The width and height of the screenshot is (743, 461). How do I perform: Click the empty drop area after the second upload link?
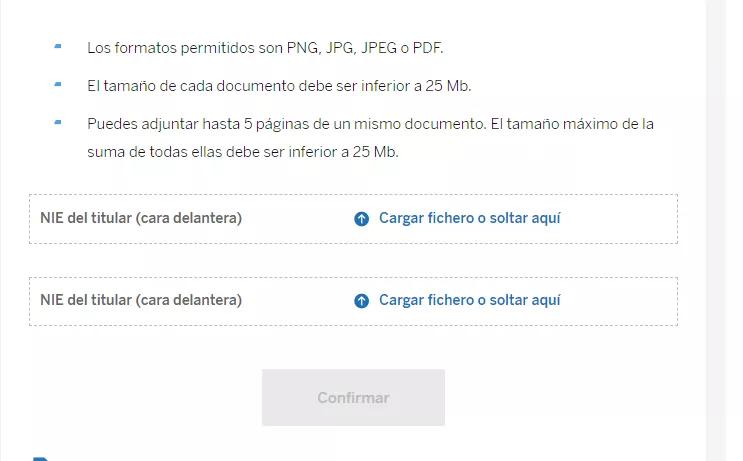coord(618,301)
